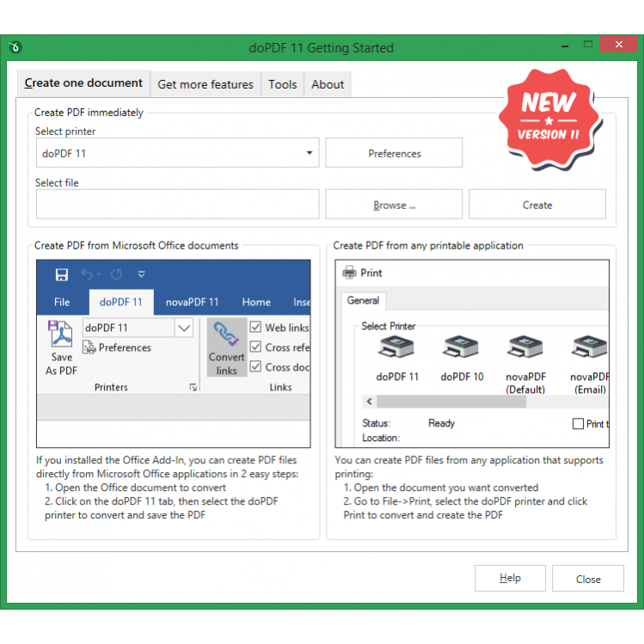Select the doPDF 11 printer icon

pos(396,347)
